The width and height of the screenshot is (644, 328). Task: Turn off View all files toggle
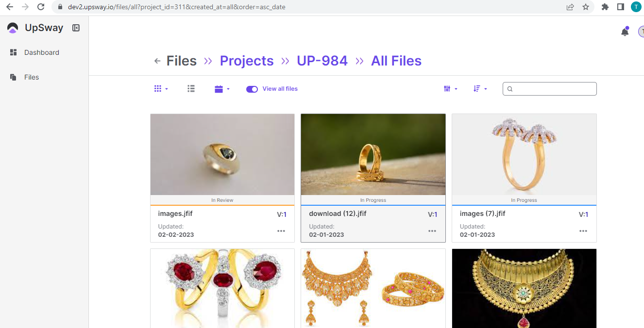coord(252,89)
